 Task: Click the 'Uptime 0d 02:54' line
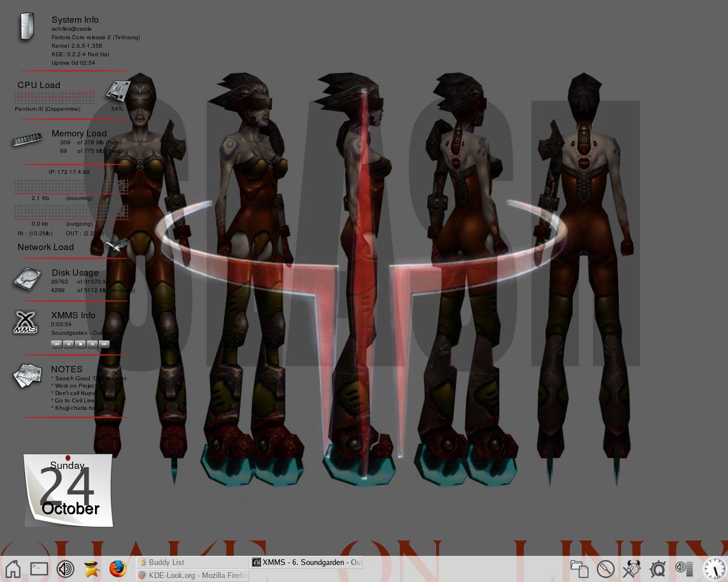tap(73, 63)
